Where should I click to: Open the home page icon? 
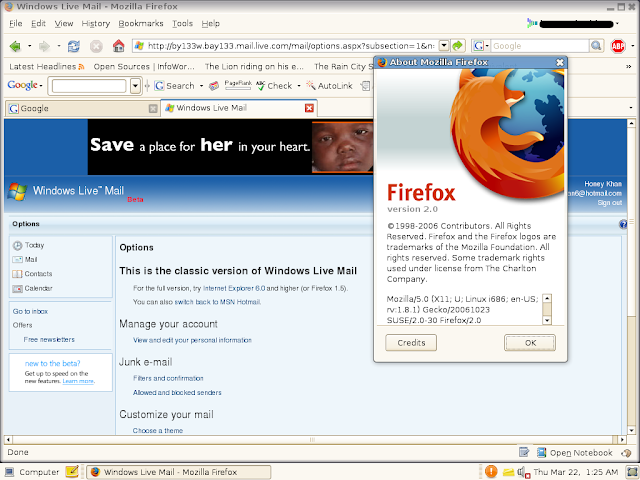pyautogui.click(x=118, y=46)
